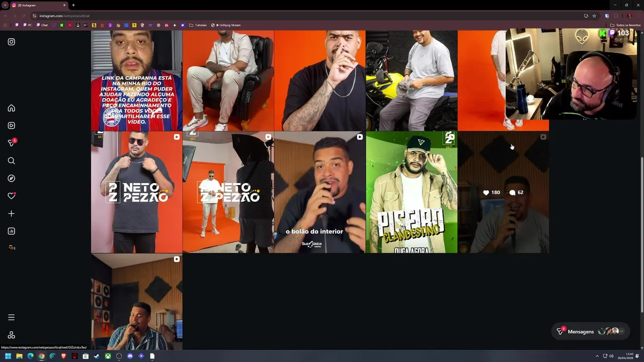The height and width of the screenshot is (362, 644).
Task: Open the Bitwarden shield extension icon
Action: (607, 16)
